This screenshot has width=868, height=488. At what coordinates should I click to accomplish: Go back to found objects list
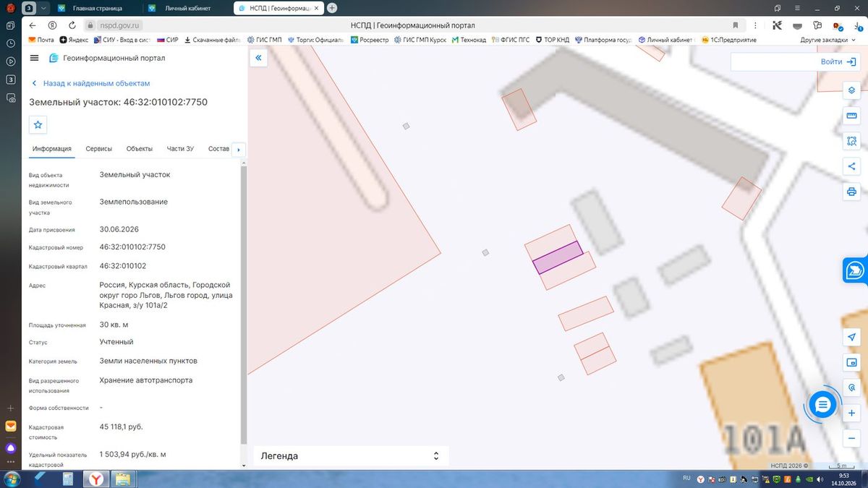[90, 83]
